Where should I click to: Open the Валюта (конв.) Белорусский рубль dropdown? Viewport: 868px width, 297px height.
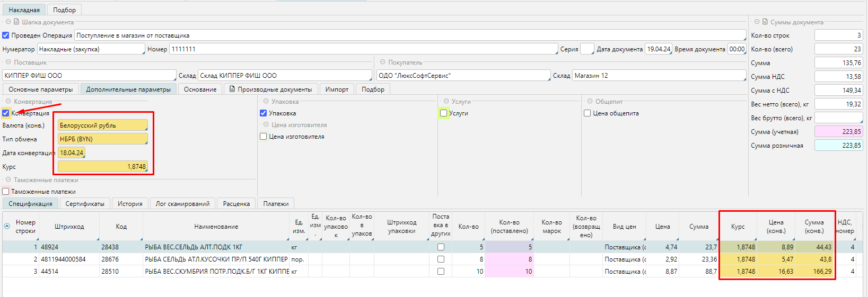coord(102,125)
